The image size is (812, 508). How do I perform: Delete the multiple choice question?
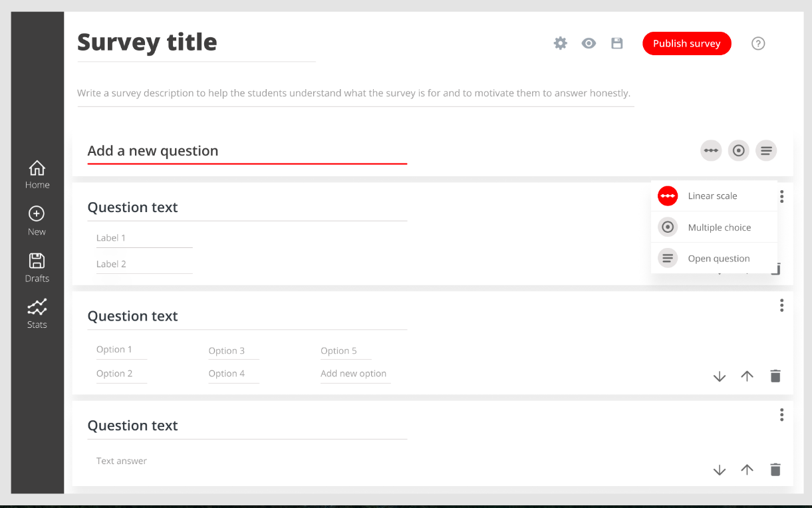(x=775, y=376)
